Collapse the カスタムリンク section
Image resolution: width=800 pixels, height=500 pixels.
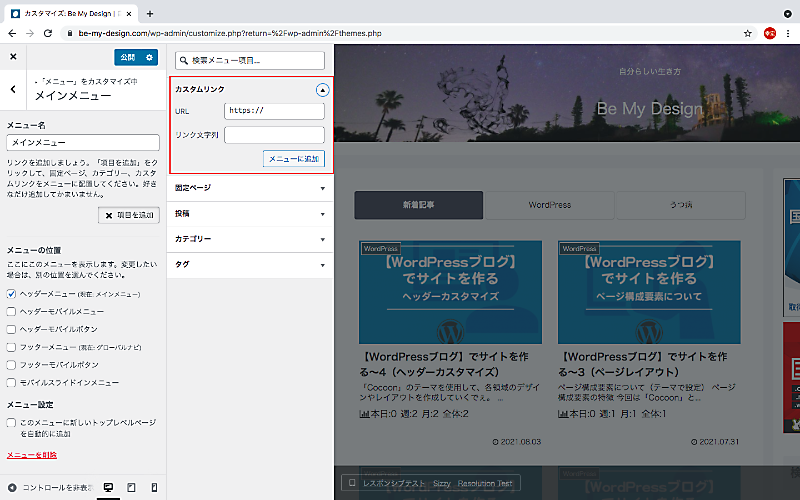click(322, 90)
